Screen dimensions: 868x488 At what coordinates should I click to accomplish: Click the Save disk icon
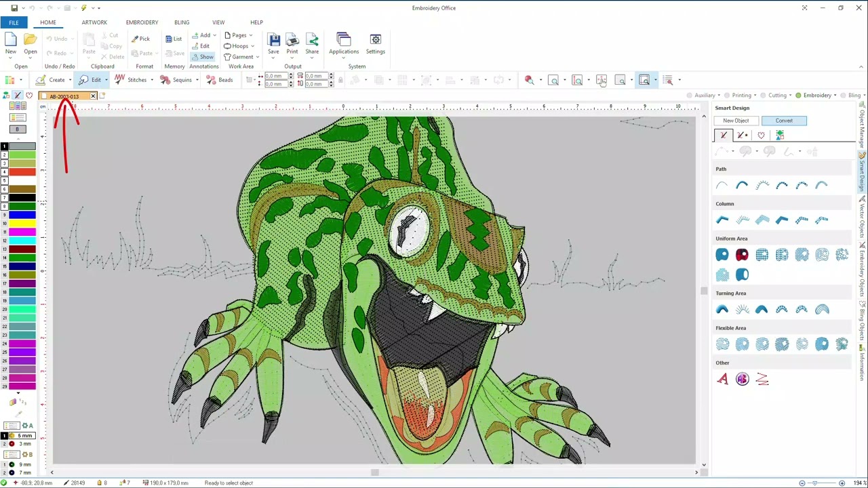[x=273, y=40]
